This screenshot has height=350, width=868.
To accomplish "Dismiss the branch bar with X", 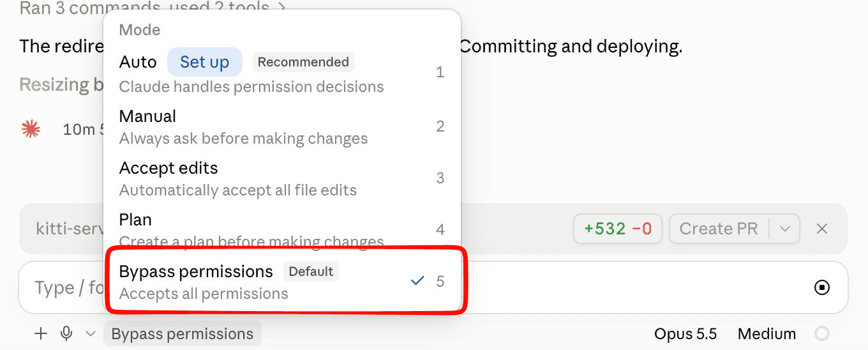I will coord(822,229).
